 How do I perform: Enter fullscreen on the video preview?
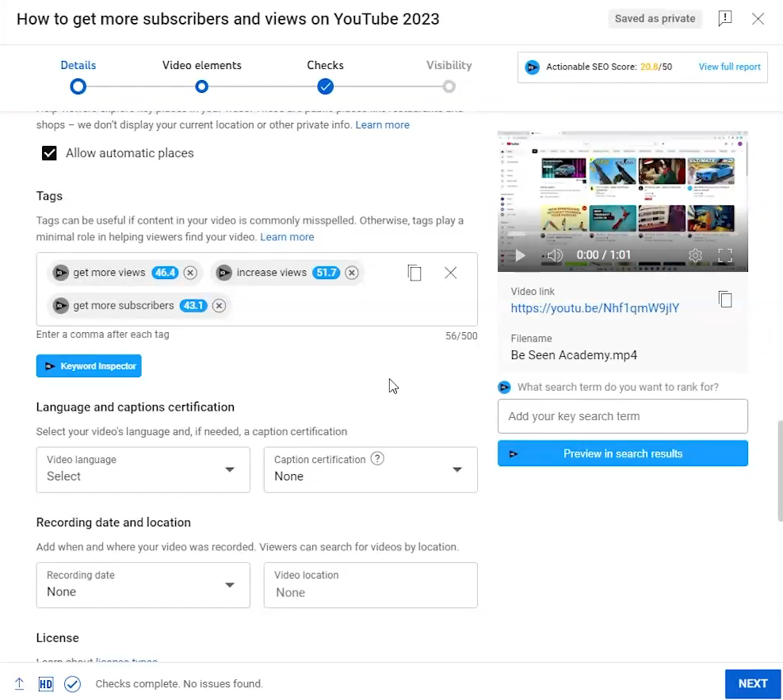(x=724, y=255)
